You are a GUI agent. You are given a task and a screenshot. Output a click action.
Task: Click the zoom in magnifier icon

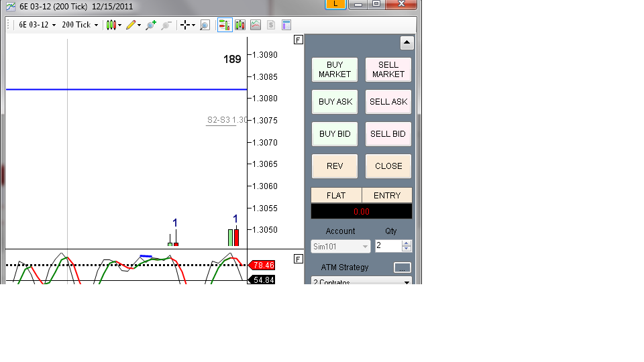151,25
